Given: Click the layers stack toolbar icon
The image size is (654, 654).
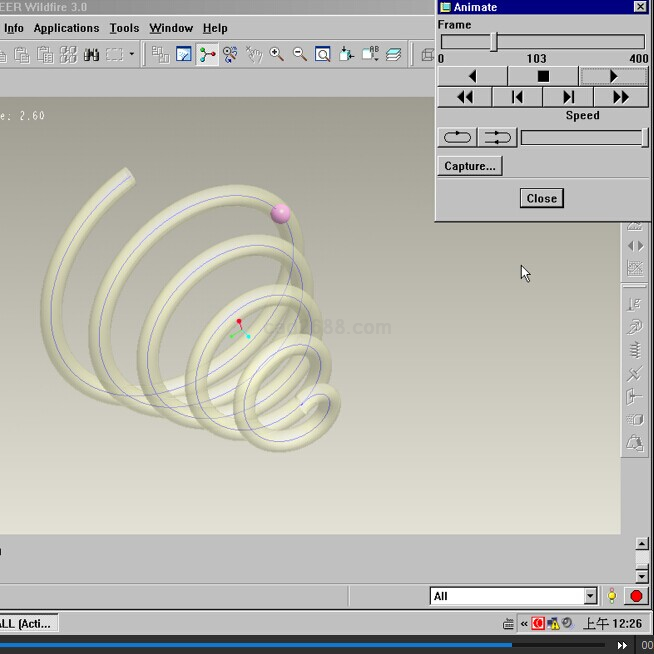Looking at the screenshot, I should click(x=394, y=55).
